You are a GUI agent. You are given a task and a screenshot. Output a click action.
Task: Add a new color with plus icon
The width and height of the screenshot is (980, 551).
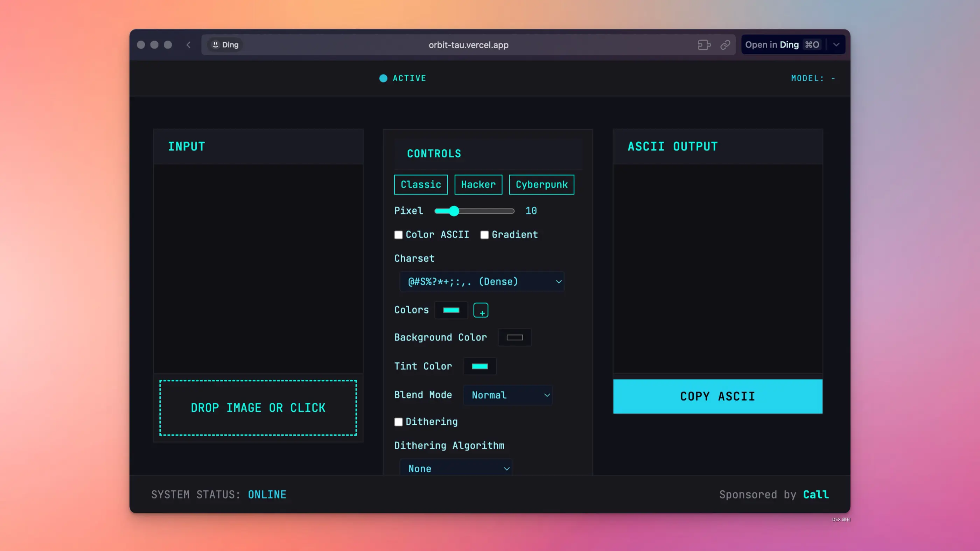[481, 310]
